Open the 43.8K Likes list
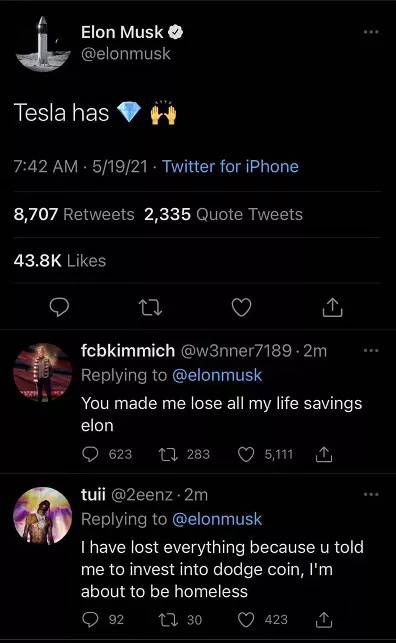 point(60,261)
